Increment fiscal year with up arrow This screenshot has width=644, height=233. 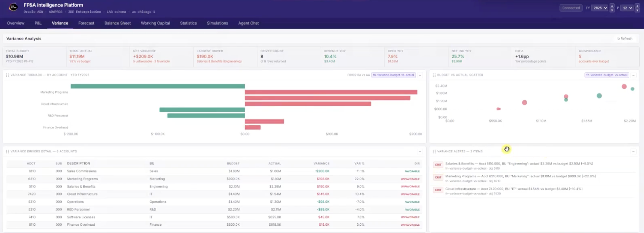(612, 6)
